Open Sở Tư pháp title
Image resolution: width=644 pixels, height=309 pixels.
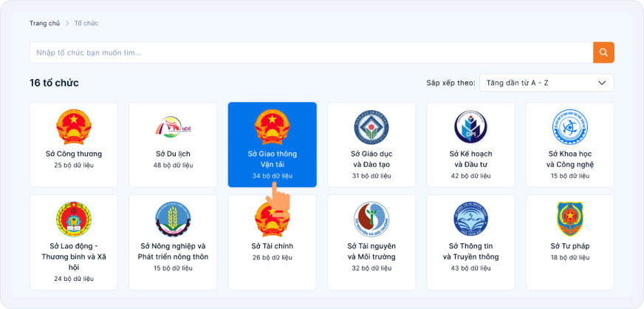click(x=570, y=247)
